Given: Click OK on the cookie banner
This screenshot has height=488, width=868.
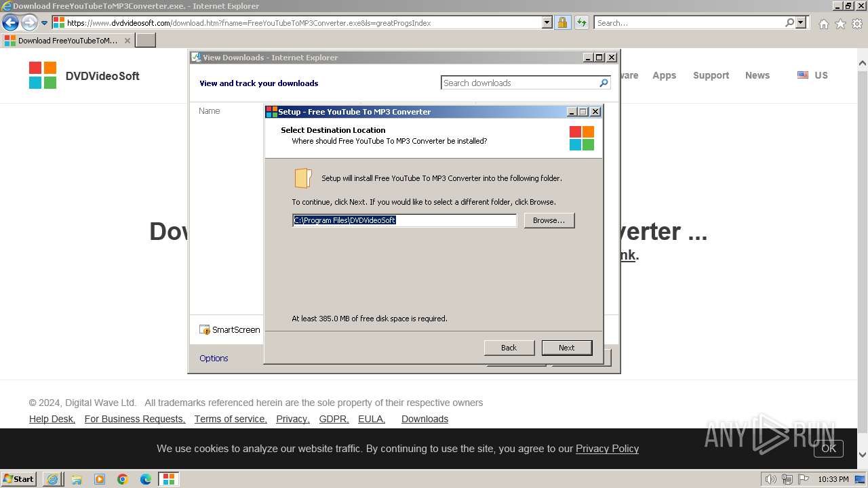Looking at the screenshot, I should (829, 449).
